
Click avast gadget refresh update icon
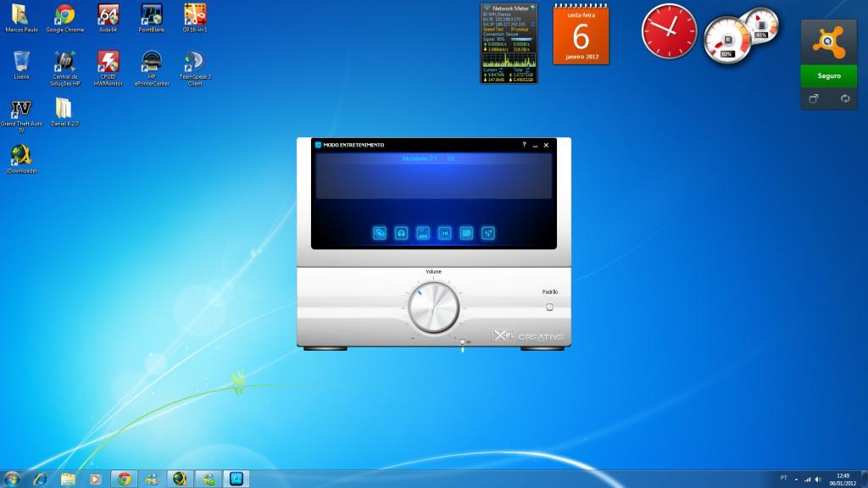[x=845, y=98]
